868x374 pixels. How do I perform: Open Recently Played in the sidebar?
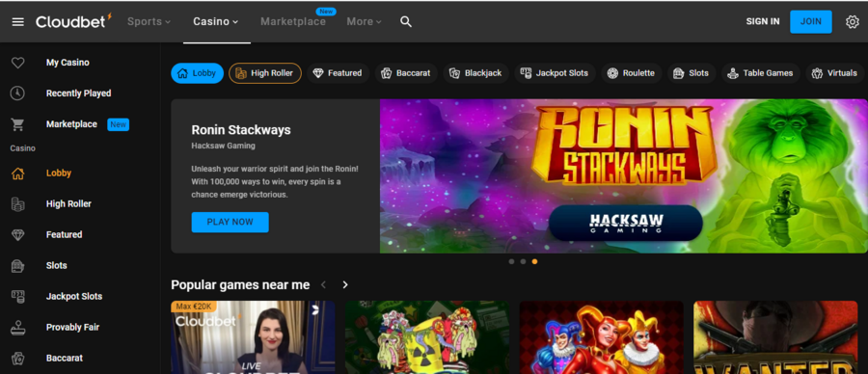pos(79,93)
